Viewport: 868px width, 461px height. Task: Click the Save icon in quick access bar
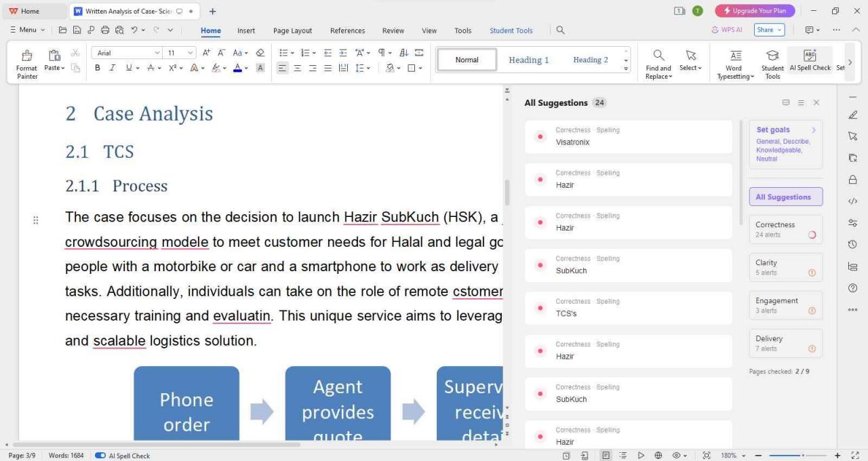point(77,30)
